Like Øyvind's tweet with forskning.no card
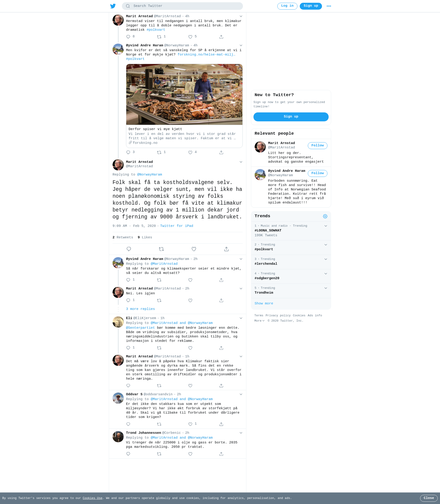Screen dimensions: 440x504 click(x=190, y=153)
